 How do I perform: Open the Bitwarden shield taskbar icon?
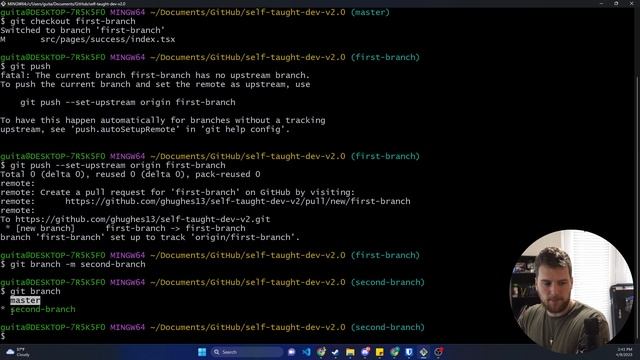(x=409, y=352)
